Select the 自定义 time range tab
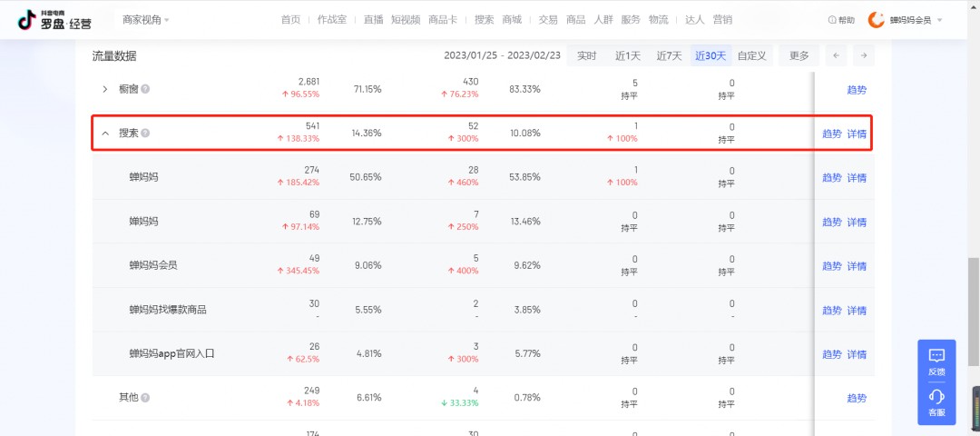 click(752, 55)
